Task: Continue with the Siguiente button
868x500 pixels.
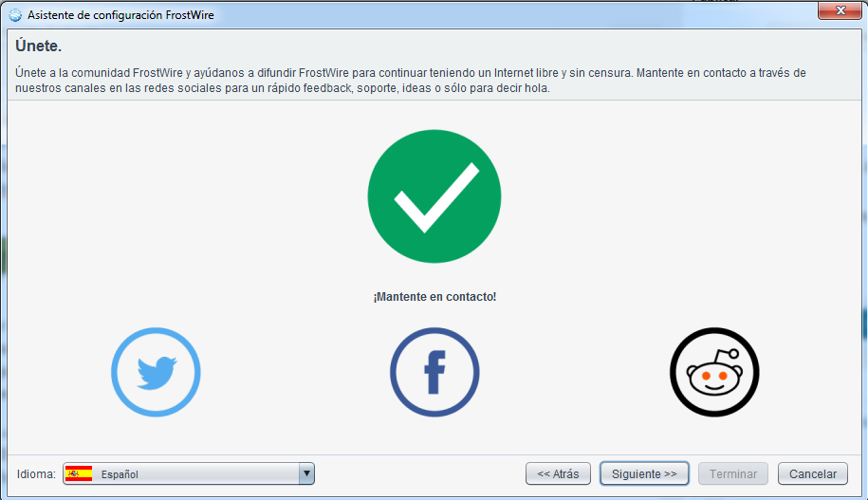Action: (x=644, y=474)
